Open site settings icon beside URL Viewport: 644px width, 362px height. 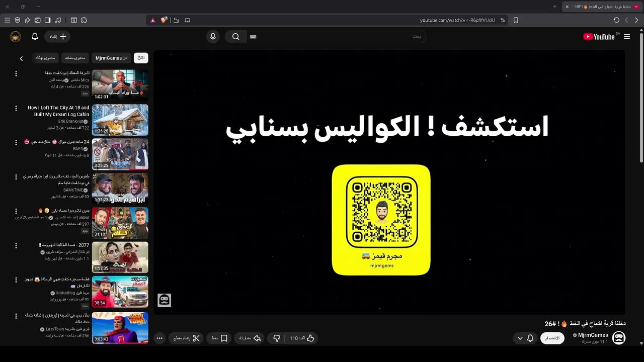(x=503, y=20)
